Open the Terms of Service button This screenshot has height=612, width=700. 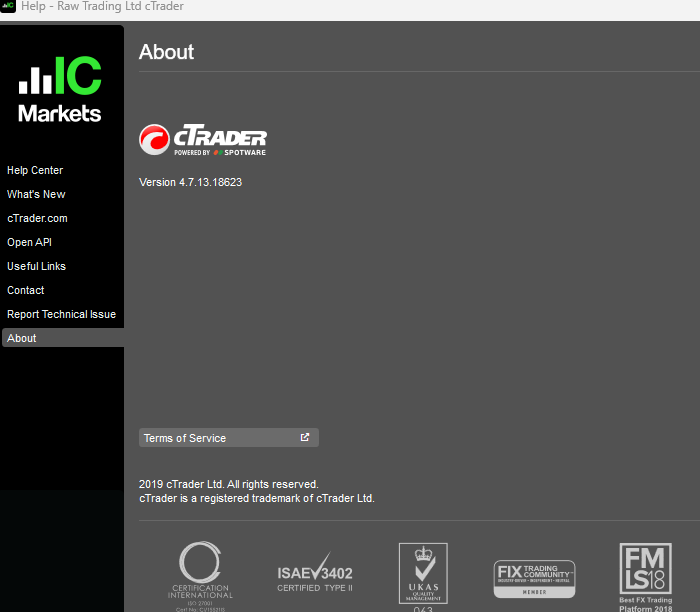coord(229,438)
